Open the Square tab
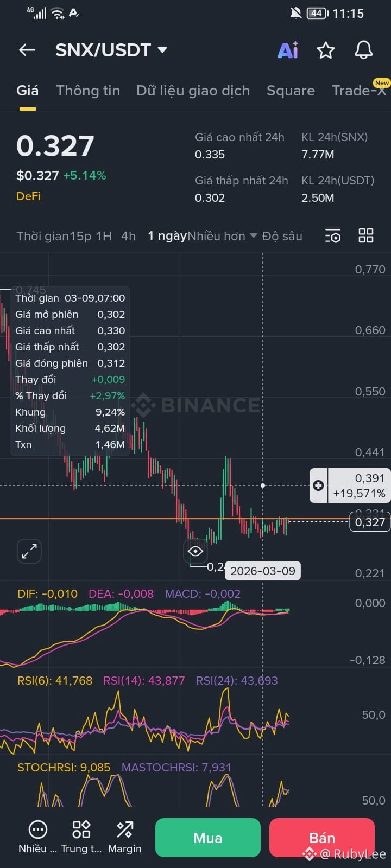The height and width of the screenshot is (868, 391). pos(291,91)
